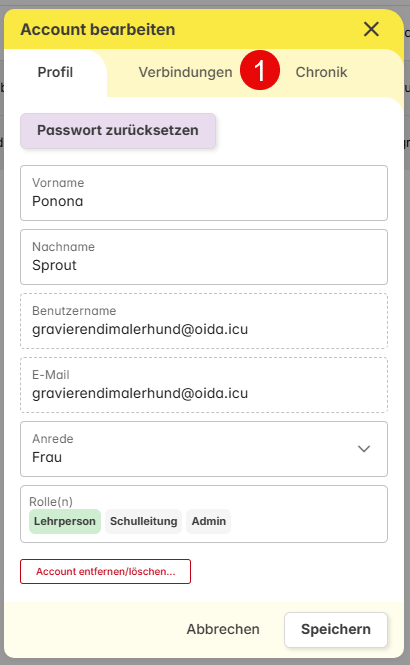This screenshot has height=665, width=410.
Task: Click the chevron arrow in Anrede
Action: tap(364, 449)
